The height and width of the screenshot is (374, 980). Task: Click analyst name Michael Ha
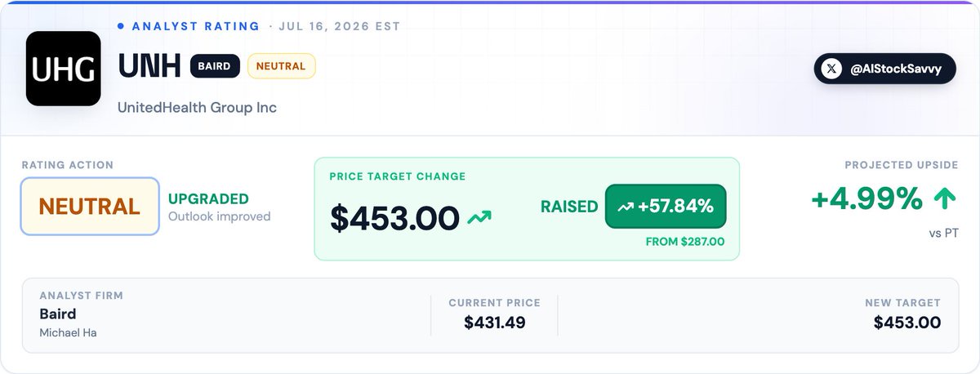[x=68, y=333]
